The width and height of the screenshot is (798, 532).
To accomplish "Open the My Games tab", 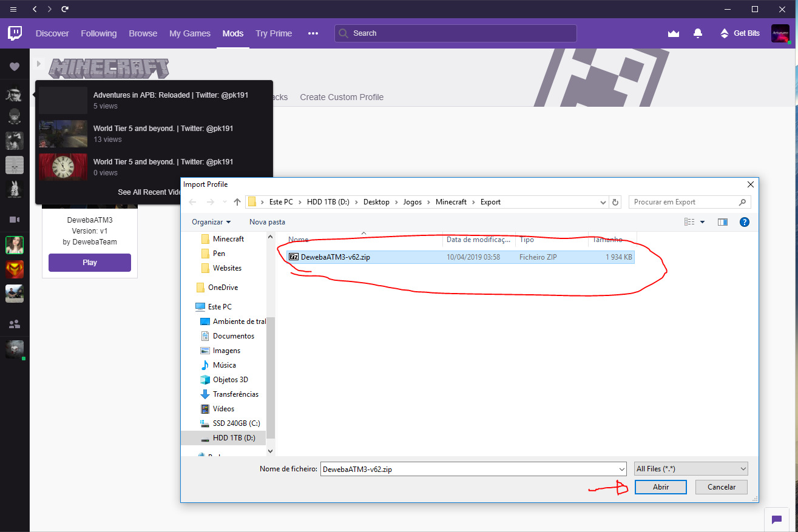I will coord(189,33).
